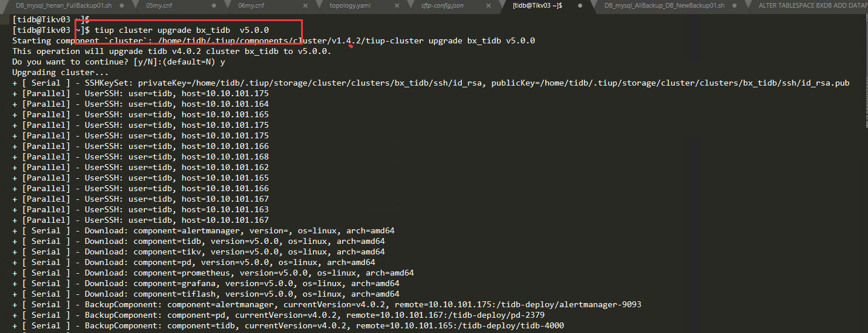This screenshot has width=868, height=333.
Task: Open the DB_mysql_AllBackup_DB_NewBackup01.sh tab
Action: pyautogui.click(x=664, y=5)
